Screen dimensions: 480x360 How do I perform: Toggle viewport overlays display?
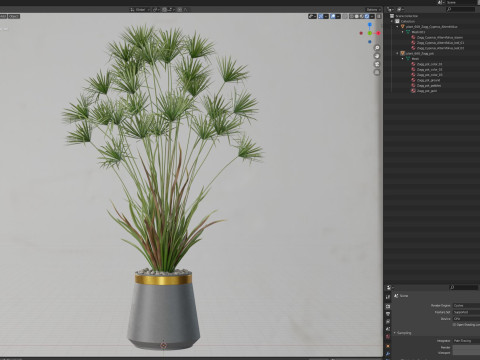pos(333,16)
